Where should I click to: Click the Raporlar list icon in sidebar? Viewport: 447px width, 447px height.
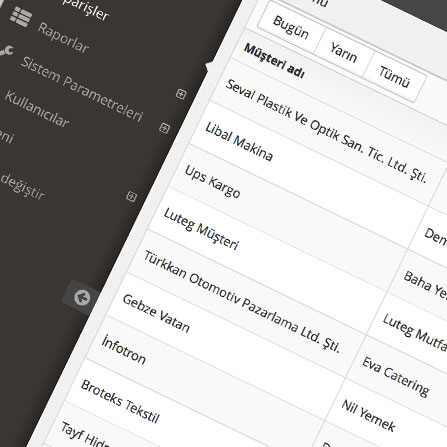click(21, 17)
